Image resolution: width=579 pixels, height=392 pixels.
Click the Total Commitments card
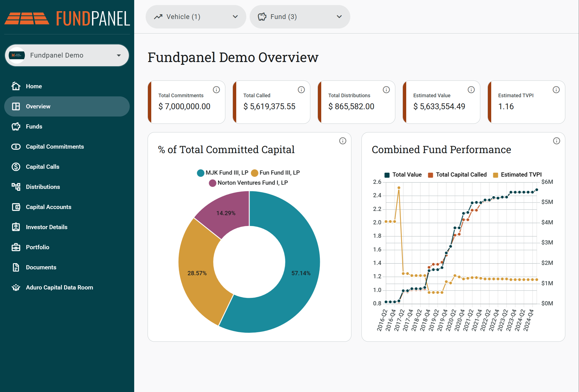(186, 102)
